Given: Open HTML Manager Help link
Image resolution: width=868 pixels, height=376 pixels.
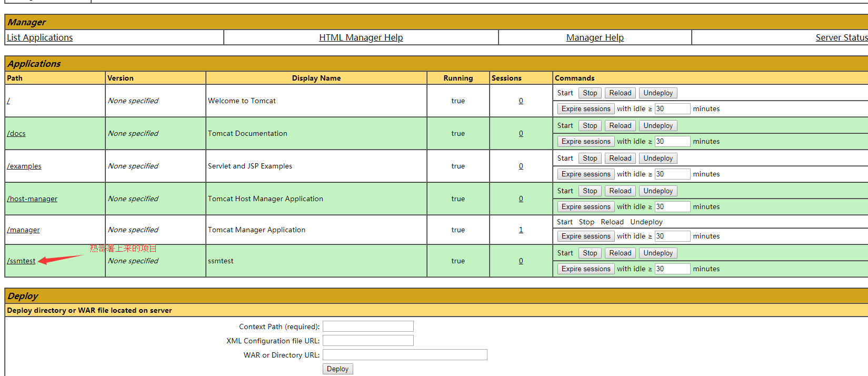Looking at the screenshot, I should [361, 37].
